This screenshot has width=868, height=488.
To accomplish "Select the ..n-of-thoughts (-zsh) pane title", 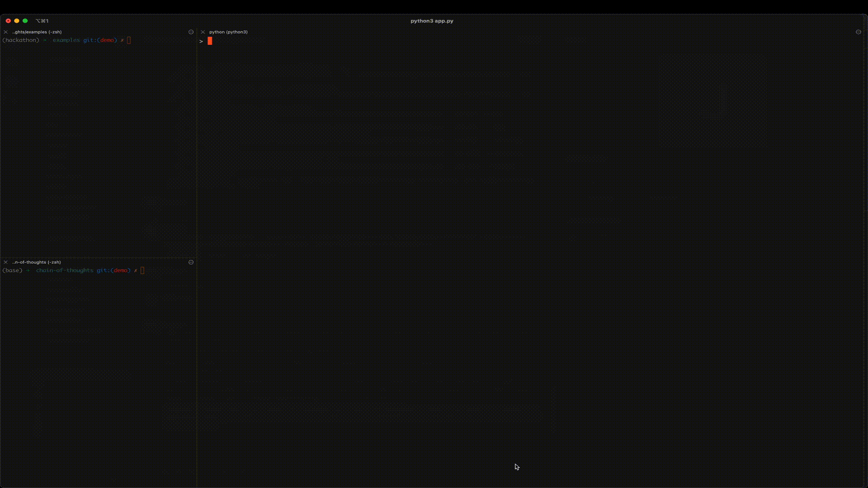I will pos(37,262).
